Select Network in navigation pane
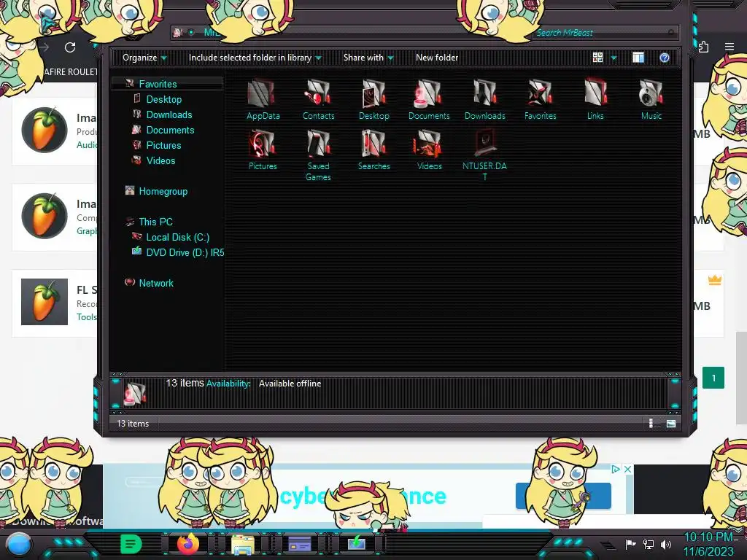The width and height of the screenshot is (747, 560). [156, 283]
